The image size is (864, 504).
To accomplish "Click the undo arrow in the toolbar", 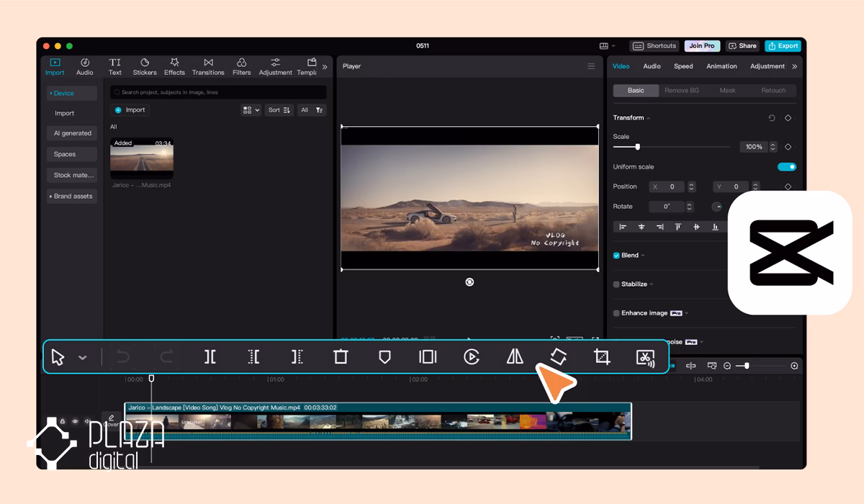I will (x=123, y=356).
